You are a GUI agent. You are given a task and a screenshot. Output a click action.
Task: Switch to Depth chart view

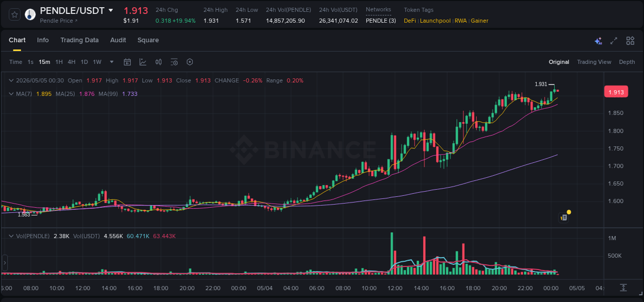point(627,62)
